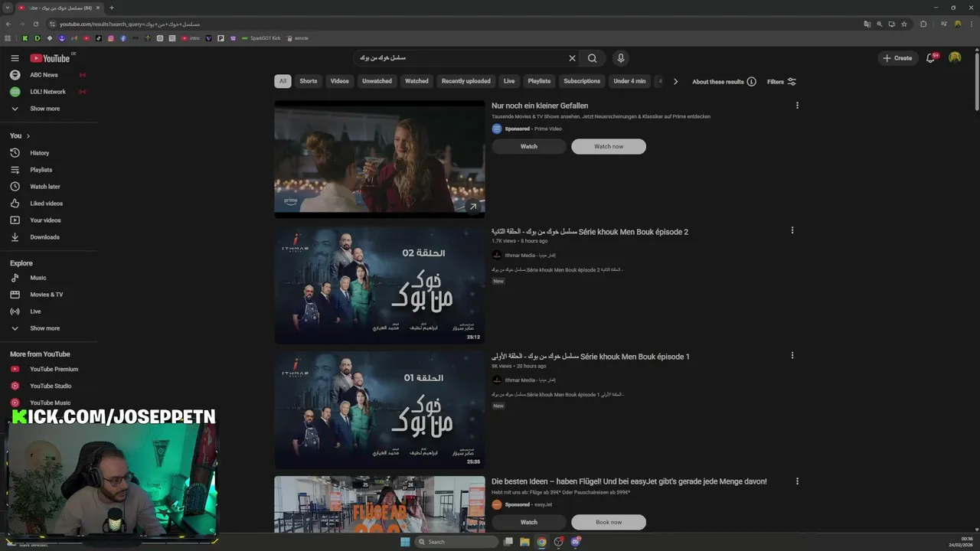Click the magnifier search button
Viewport: 980px width, 551px height.
click(x=593, y=58)
